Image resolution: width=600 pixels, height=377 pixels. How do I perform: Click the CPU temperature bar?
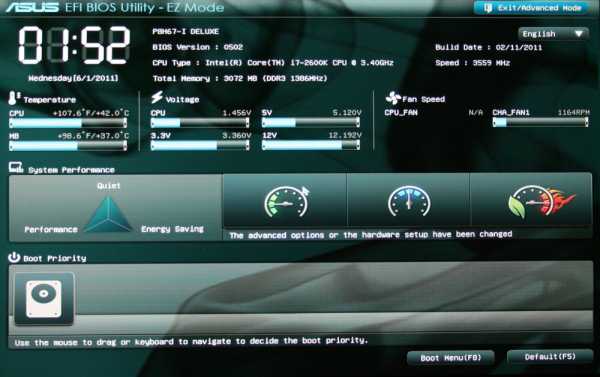[x=68, y=123]
